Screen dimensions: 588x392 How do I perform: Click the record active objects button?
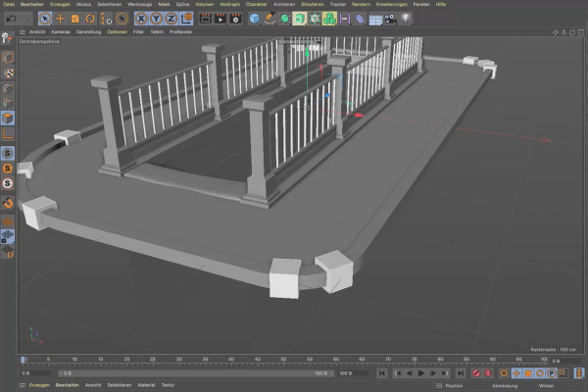(476, 373)
